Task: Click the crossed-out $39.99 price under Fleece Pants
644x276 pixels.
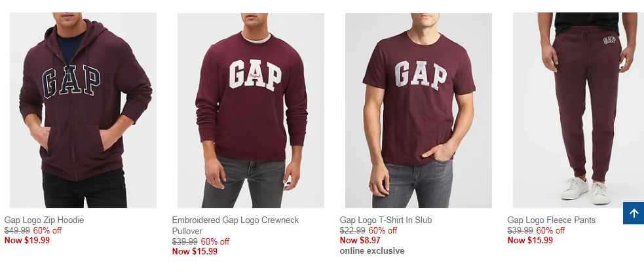Action: pyautogui.click(x=520, y=230)
